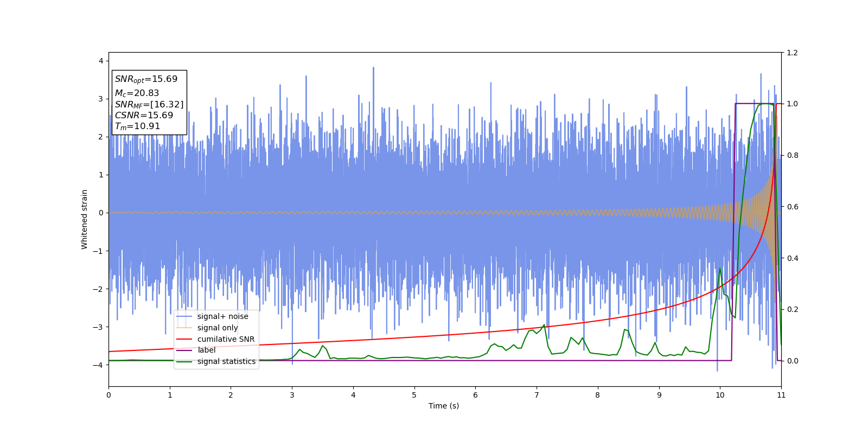Click the blue line swatch in legend
868x434 pixels.
pyautogui.click(x=184, y=316)
